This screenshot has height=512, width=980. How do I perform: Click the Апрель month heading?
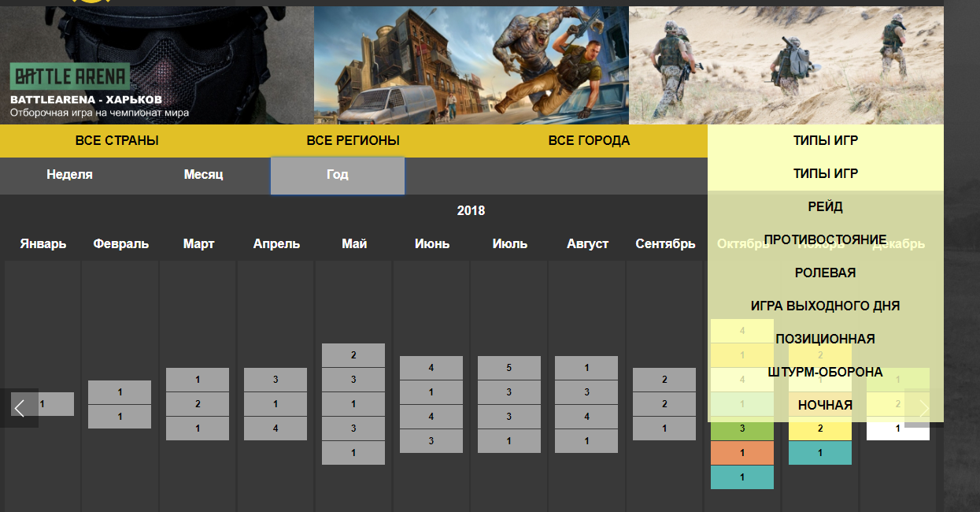coord(276,244)
